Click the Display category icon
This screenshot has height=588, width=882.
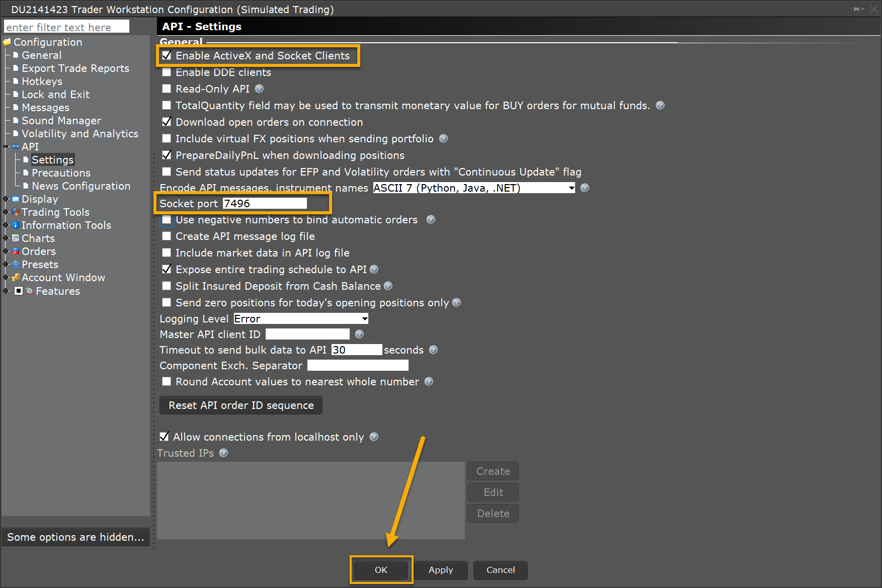point(16,199)
